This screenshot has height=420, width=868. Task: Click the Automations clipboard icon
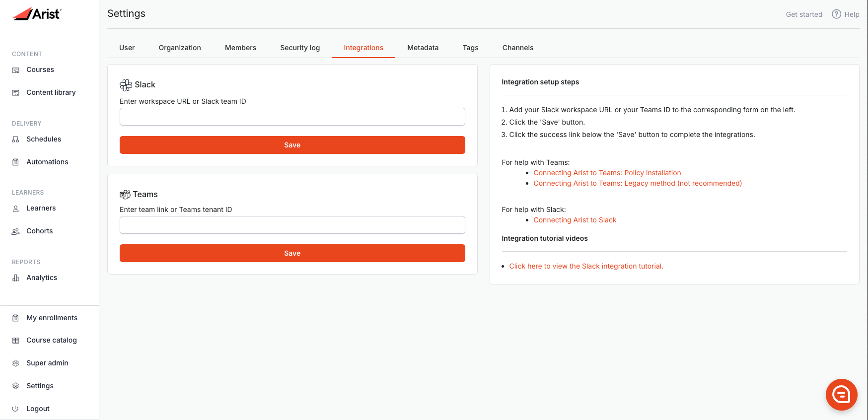pos(15,162)
